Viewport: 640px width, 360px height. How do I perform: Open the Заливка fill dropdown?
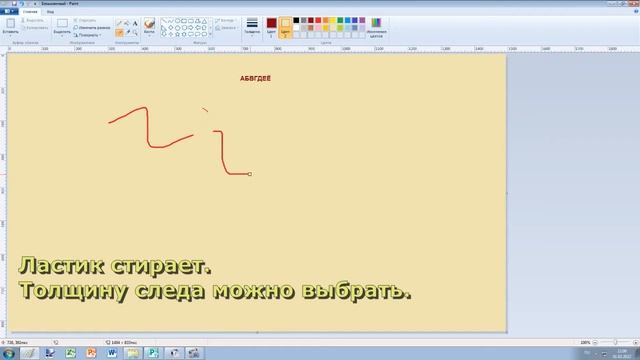pos(226,28)
